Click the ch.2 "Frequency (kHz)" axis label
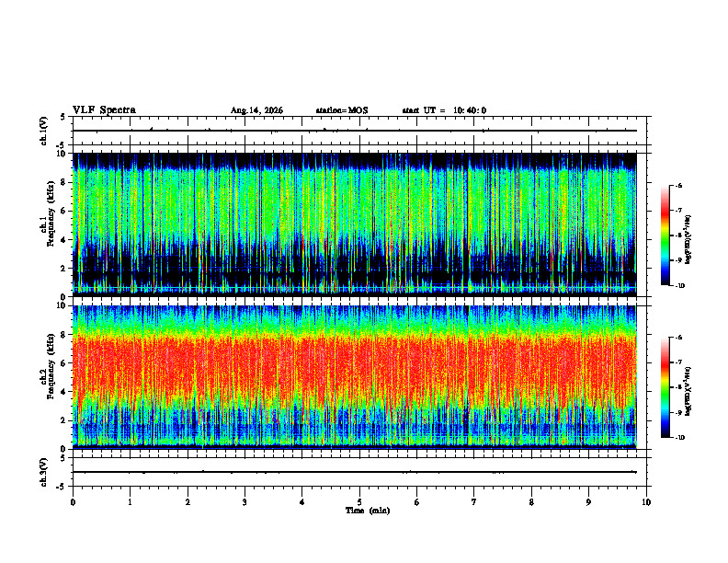728x563 pixels. 51,366
